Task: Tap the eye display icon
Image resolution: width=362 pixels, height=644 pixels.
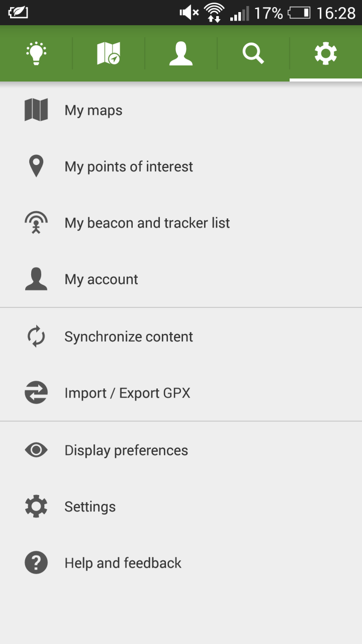Action: pos(36,450)
